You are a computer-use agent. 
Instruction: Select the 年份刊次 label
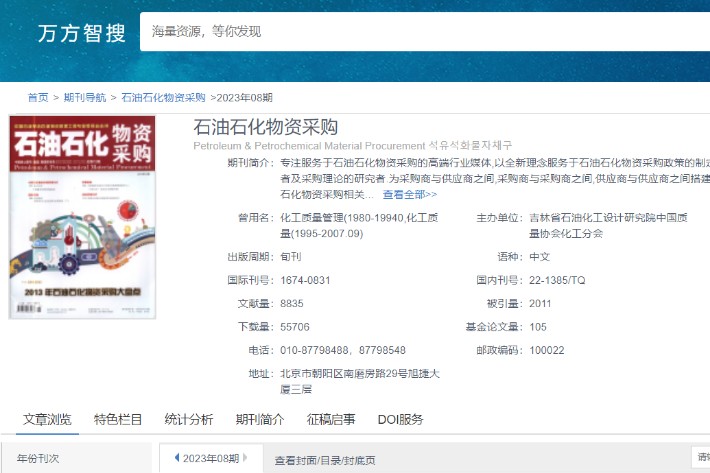[38, 459]
